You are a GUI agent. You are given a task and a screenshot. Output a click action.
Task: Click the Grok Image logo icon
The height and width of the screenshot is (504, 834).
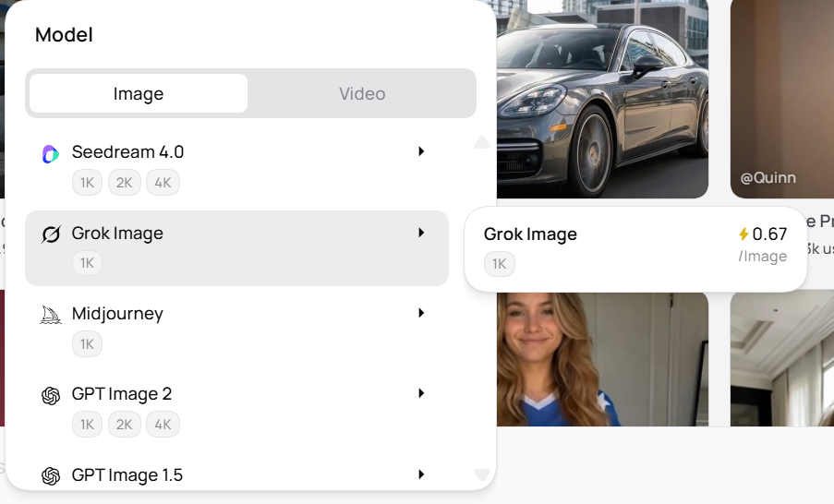[x=51, y=234]
